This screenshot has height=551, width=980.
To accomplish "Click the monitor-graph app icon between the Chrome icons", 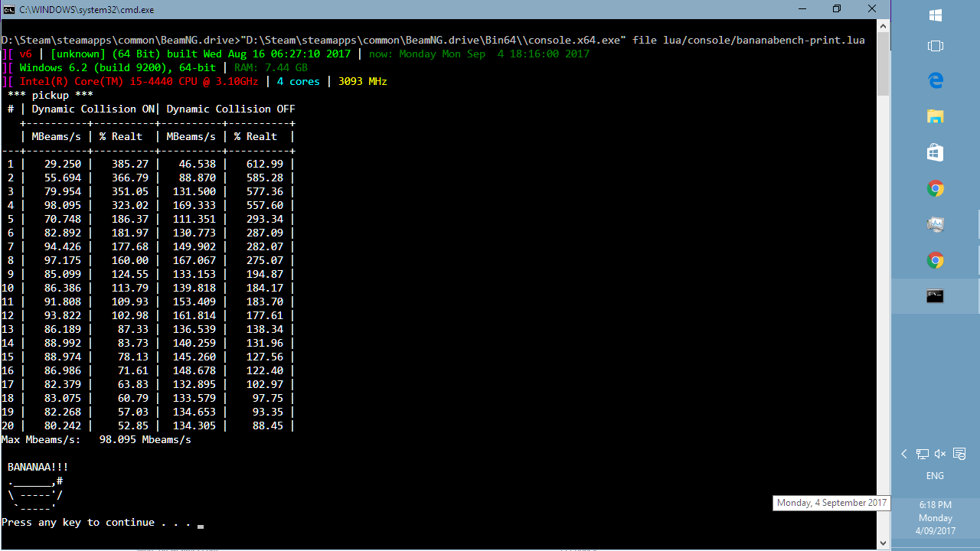I will [x=935, y=224].
